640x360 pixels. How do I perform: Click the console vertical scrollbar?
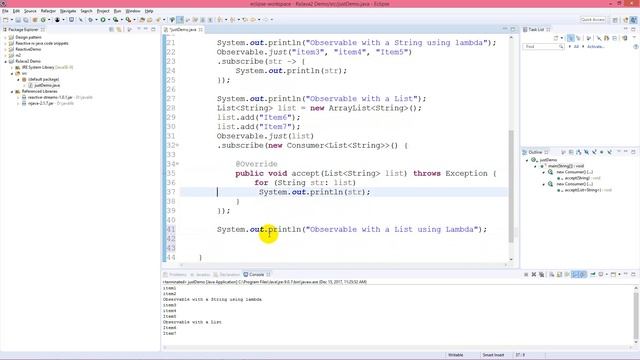pos(636,316)
